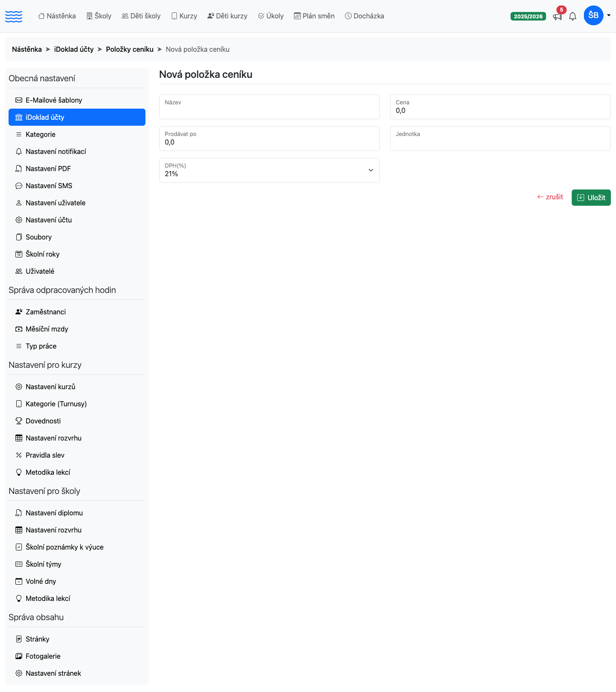616x692 pixels.
Task: Open Děti kurzy in top navigation
Action: tap(227, 16)
